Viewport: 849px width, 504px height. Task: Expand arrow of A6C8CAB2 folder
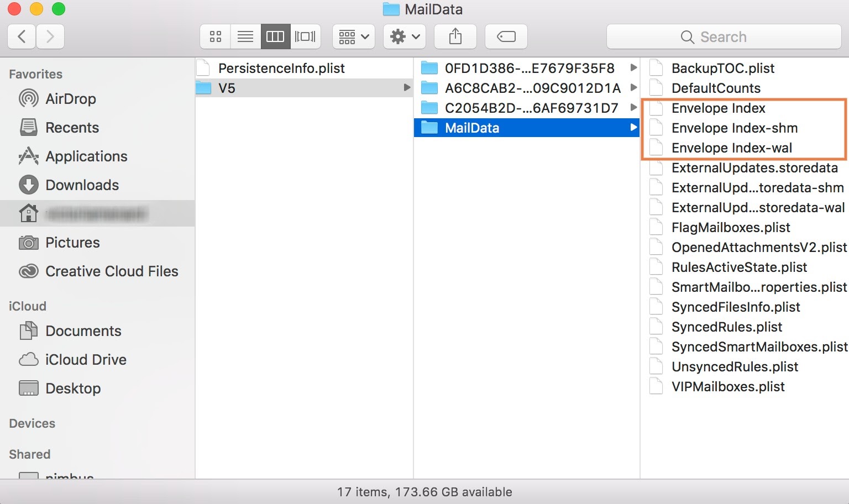633,88
